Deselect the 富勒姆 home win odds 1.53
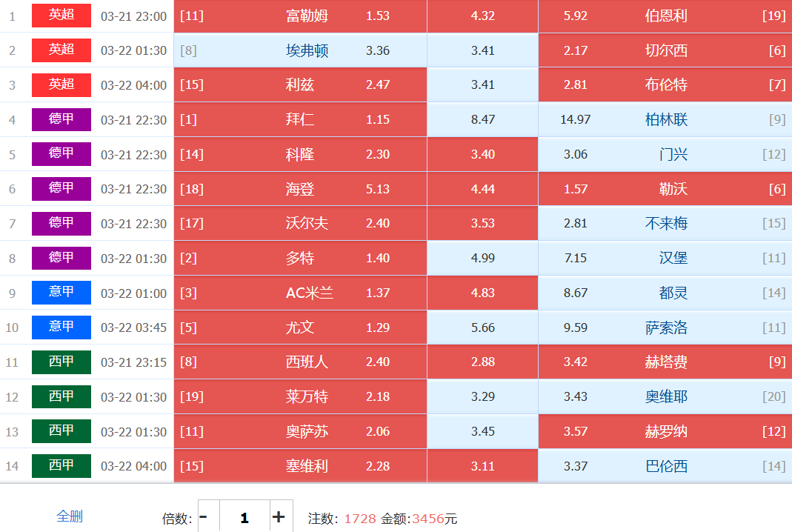792x532 pixels. pyautogui.click(x=300, y=16)
